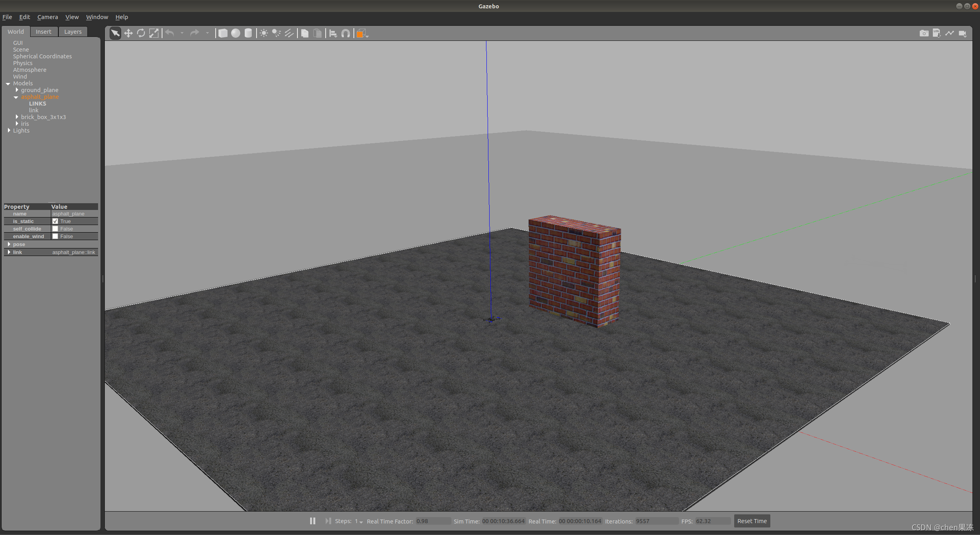
Task: Add a point light
Action: (x=264, y=33)
